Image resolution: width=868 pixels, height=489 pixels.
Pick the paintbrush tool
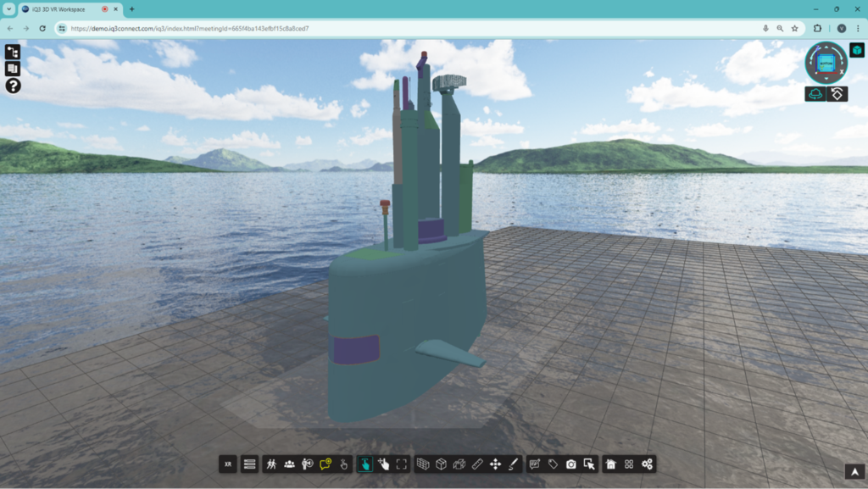click(514, 464)
